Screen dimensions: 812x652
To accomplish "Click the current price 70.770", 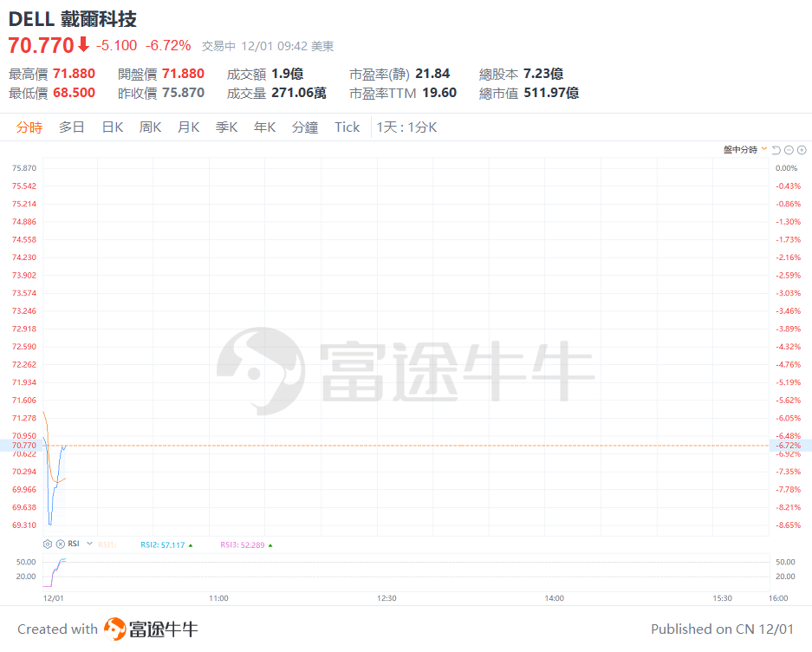I will [42, 46].
